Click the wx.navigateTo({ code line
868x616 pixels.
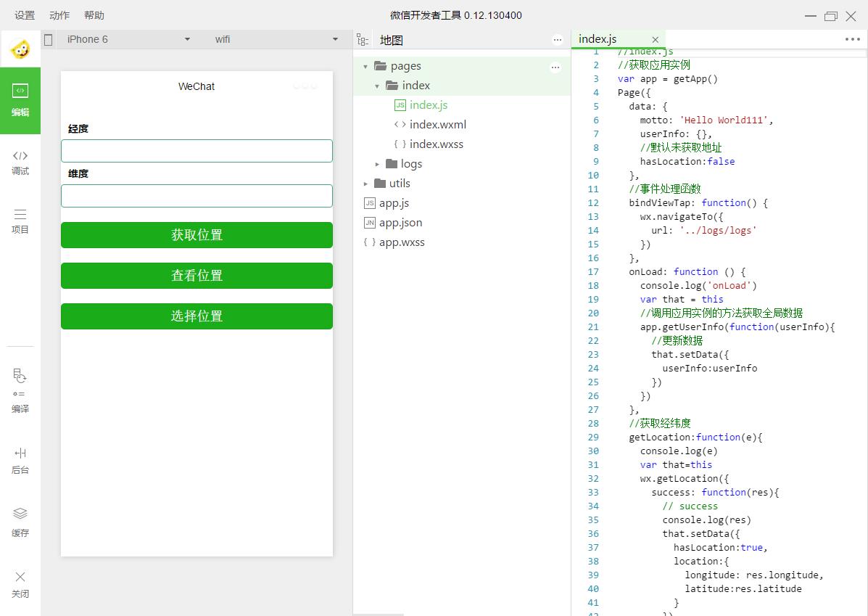click(x=682, y=217)
